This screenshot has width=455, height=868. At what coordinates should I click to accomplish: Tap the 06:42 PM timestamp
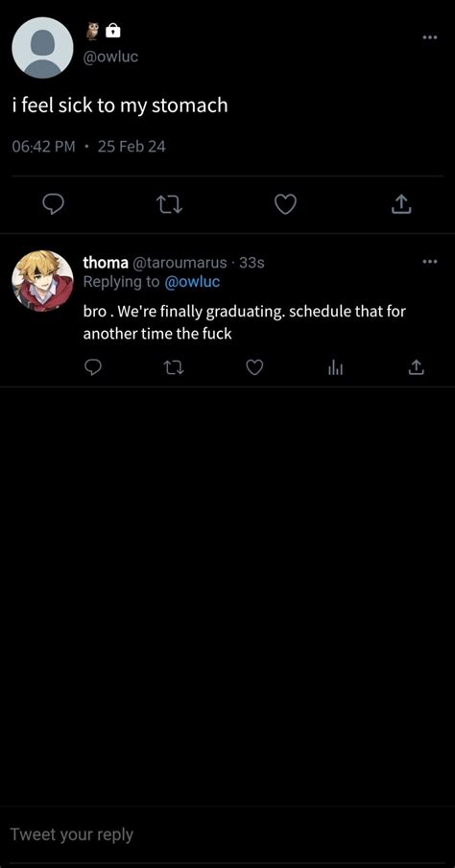43,147
